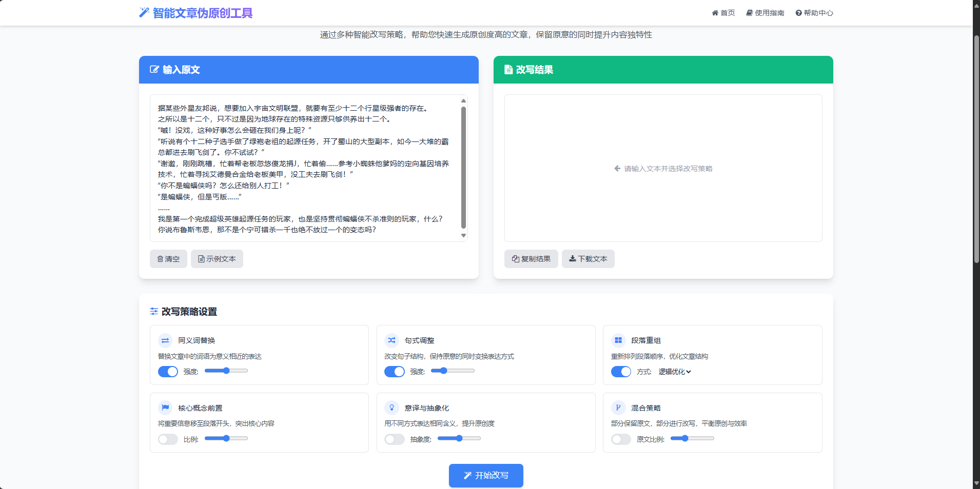Click inside the original text input area

pyautogui.click(x=305, y=168)
